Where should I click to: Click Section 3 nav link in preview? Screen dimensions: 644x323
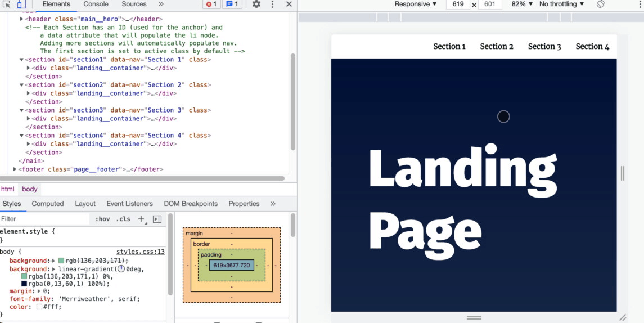click(544, 47)
